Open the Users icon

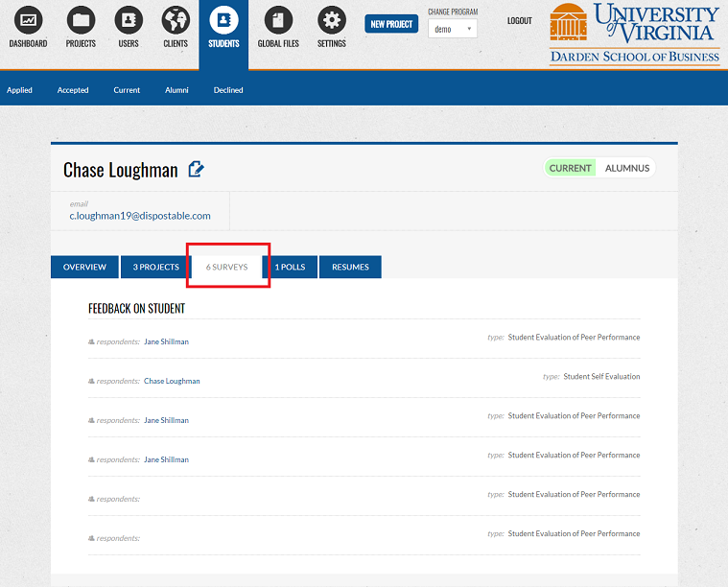click(x=129, y=20)
